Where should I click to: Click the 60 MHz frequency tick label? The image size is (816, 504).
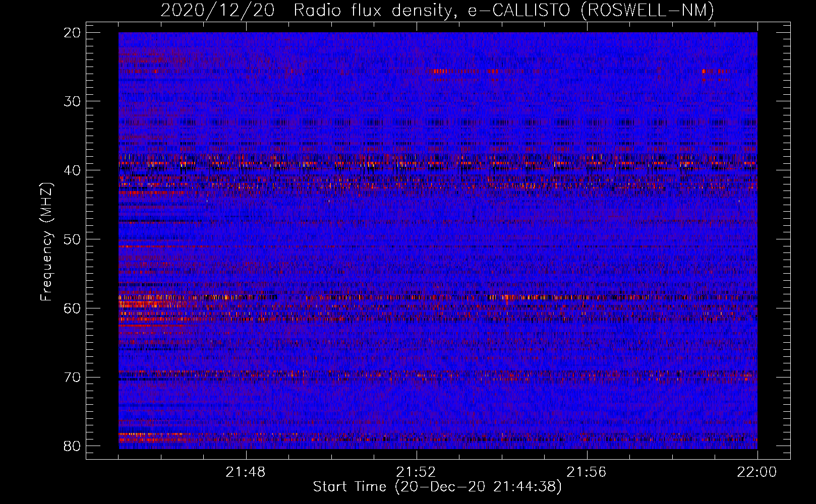point(73,308)
